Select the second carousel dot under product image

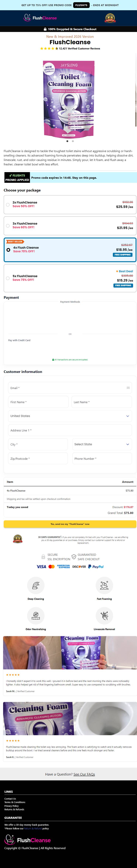coord(72,141)
